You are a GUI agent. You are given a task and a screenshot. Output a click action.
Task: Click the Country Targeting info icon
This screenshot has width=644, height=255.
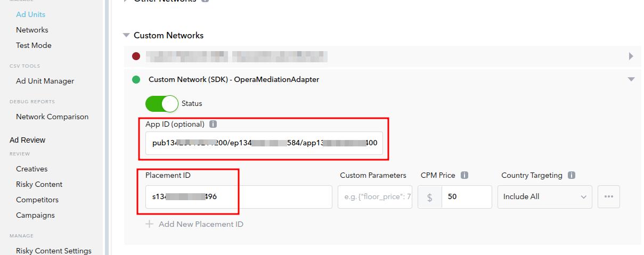tap(572, 176)
